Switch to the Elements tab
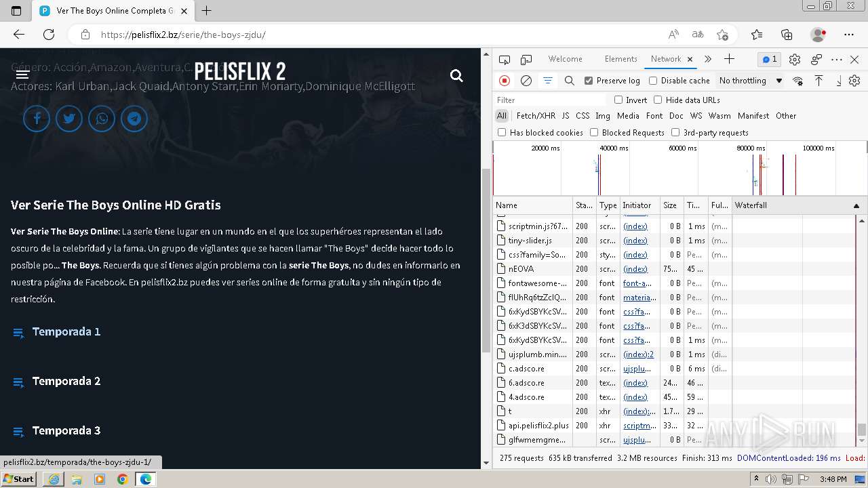Image resolution: width=868 pixels, height=488 pixels. pyautogui.click(x=620, y=60)
